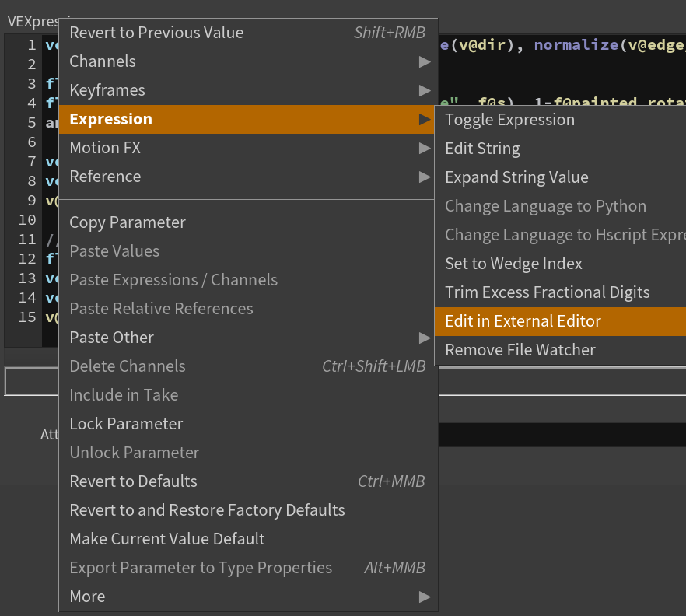686x616 pixels.
Task: Select the highlighted Expression entry
Action: point(248,120)
